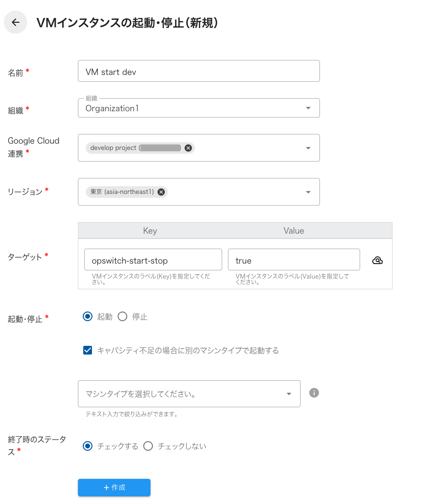The image size is (424, 504).
Task: Remove the 東京 (asia-northeast1) region chip
Action: (161, 192)
